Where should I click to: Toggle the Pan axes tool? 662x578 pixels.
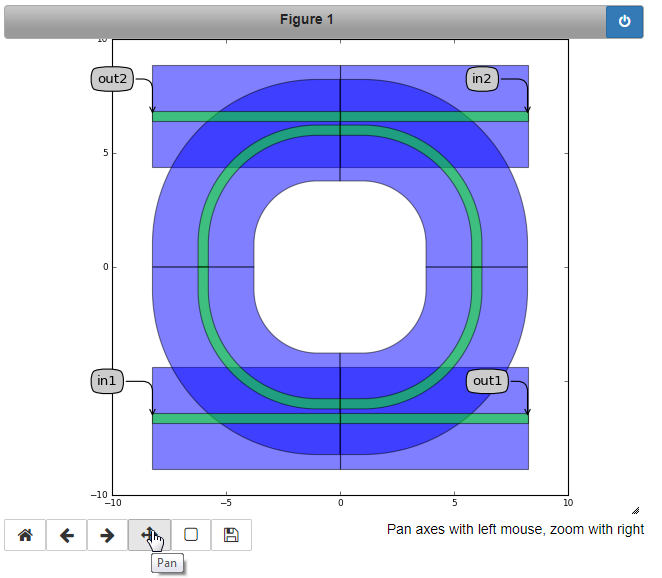pos(149,535)
